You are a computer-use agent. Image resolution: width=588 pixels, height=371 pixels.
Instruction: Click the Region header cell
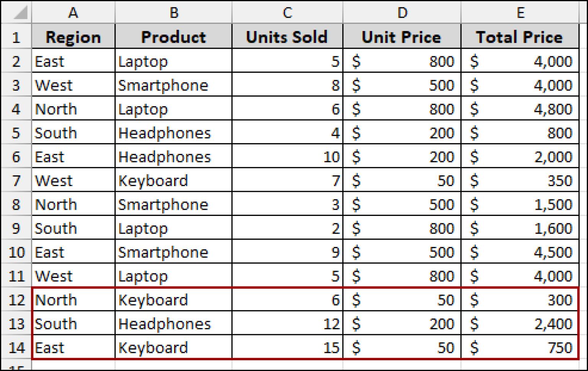pyautogui.click(x=73, y=37)
